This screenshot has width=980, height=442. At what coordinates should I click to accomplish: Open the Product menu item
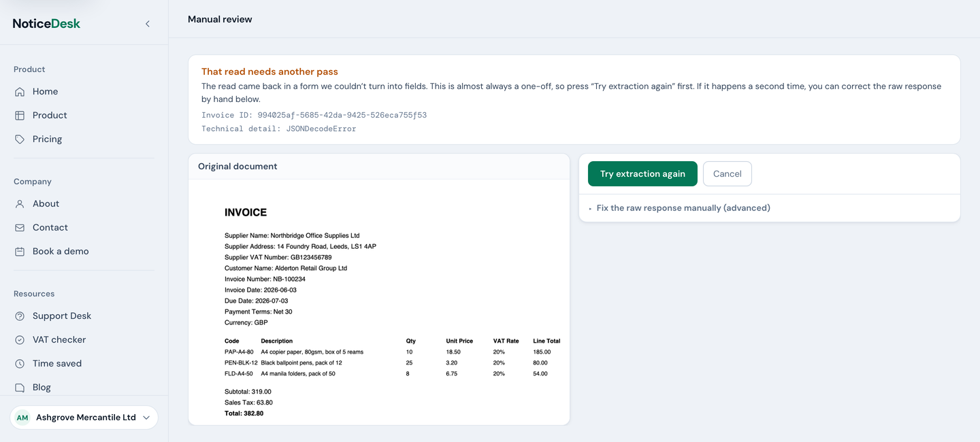coord(84,116)
